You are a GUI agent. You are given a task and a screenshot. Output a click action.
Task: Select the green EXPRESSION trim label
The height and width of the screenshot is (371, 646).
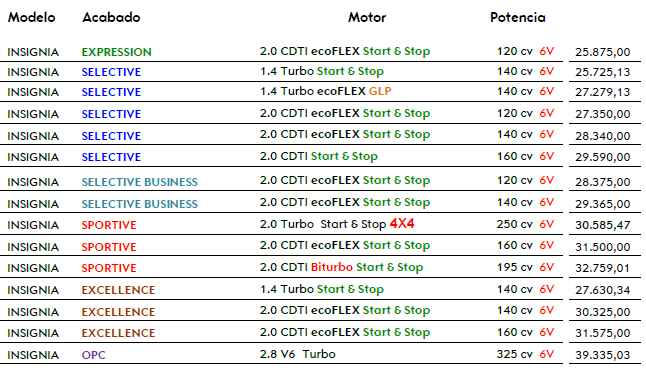pyautogui.click(x=117, y=52)
